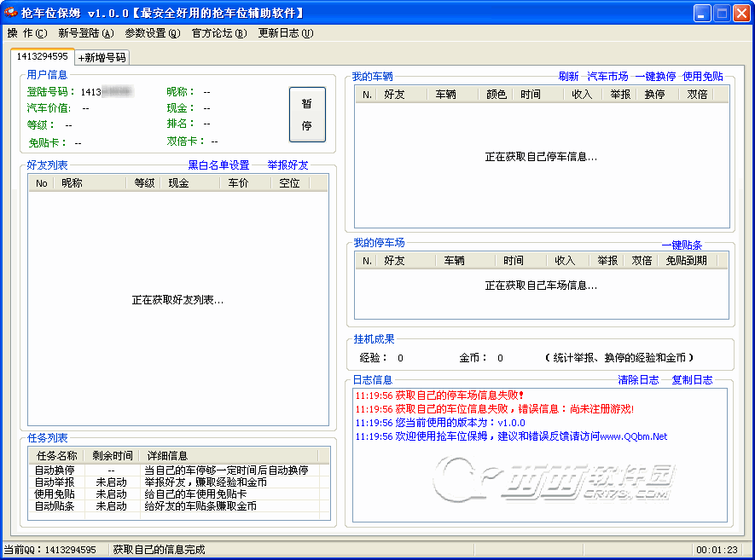The width and height of the screenshot is (755, 560).
Task: Click the 一键贴条 link
Action: point(682,245)
